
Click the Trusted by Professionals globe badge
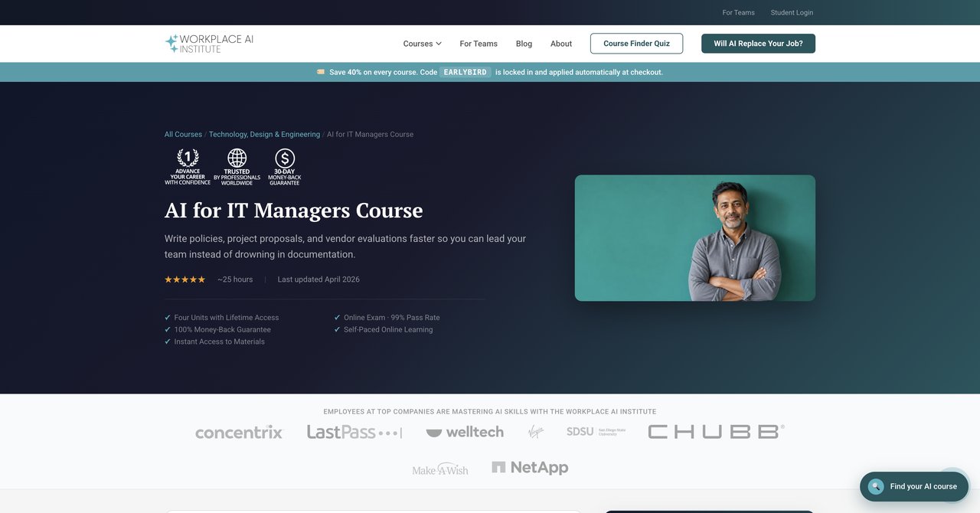(x=237, y=167)
